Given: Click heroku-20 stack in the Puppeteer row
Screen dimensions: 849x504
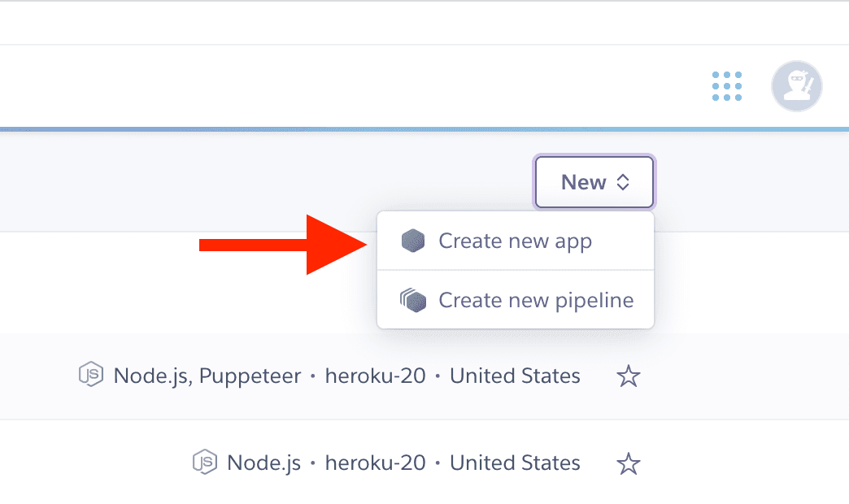Looking at the screenshot, I should click(375, 376).
